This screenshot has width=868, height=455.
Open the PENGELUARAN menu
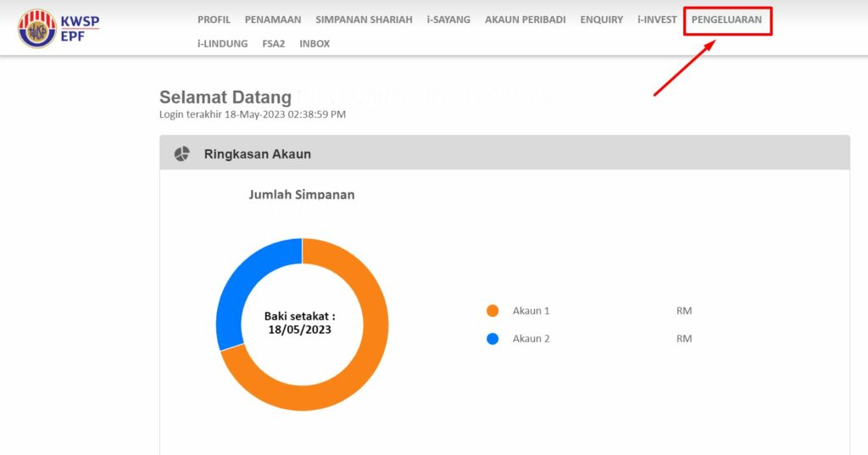click(726, 19)
